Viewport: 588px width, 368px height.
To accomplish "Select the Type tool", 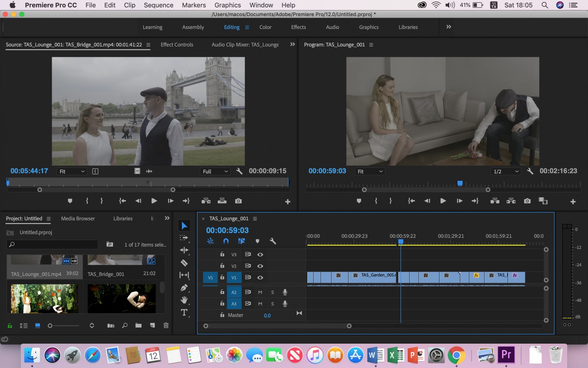I will click(x=184, y=312).
